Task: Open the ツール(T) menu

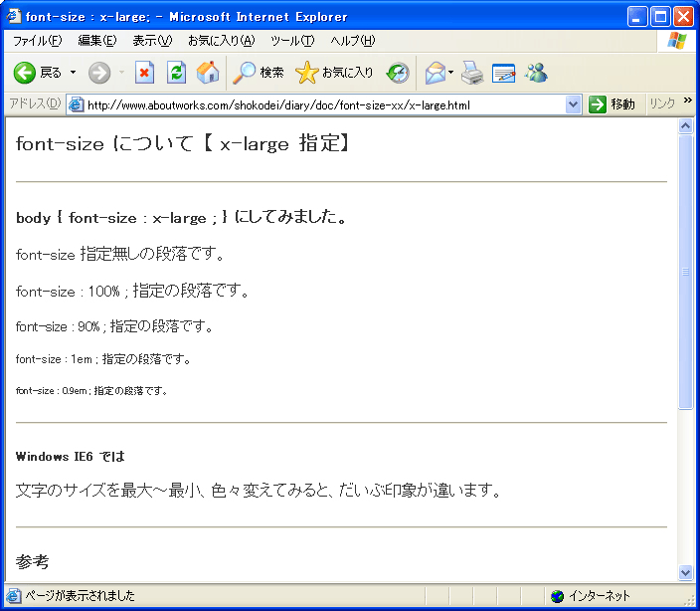Action: [x=291, y=41]
